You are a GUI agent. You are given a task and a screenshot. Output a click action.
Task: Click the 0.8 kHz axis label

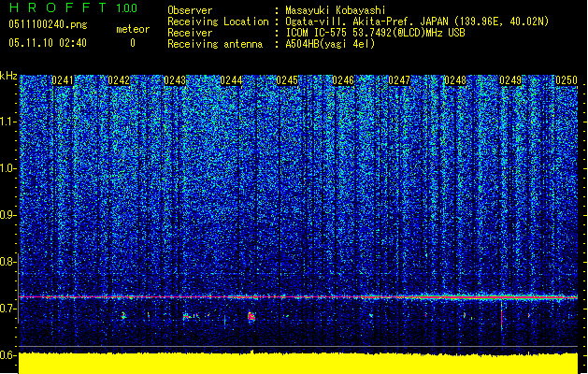click(x=8, y=262)
